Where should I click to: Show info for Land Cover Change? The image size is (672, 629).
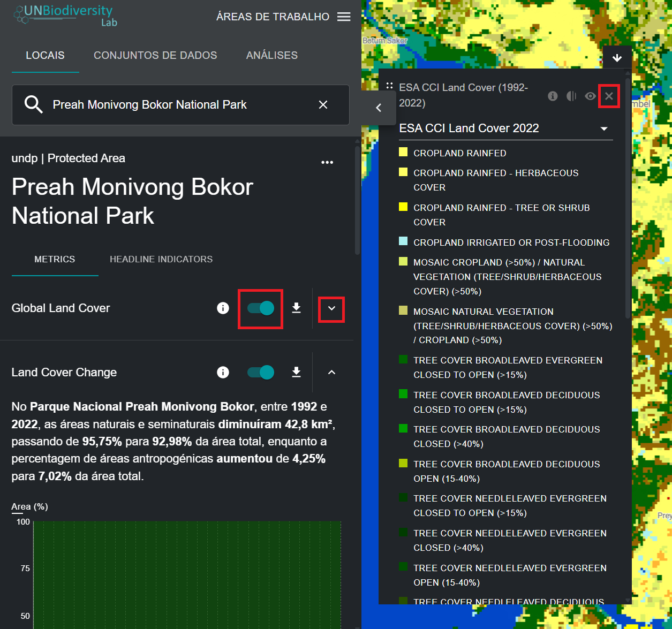click(223, 373)
